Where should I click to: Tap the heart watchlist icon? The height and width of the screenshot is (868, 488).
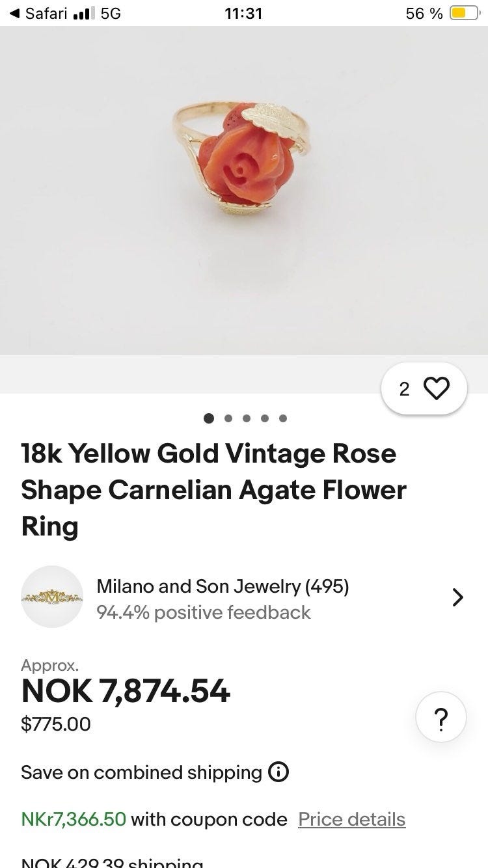(436, 389)
